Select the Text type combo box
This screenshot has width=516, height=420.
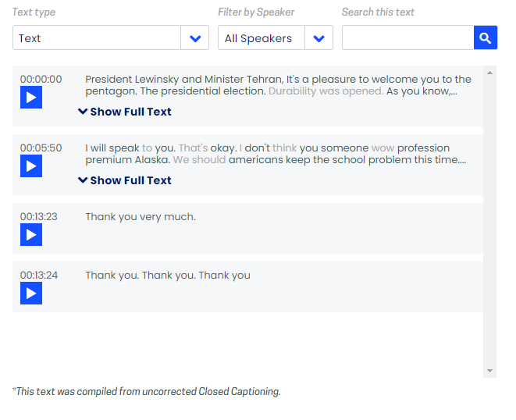[111, 37]
